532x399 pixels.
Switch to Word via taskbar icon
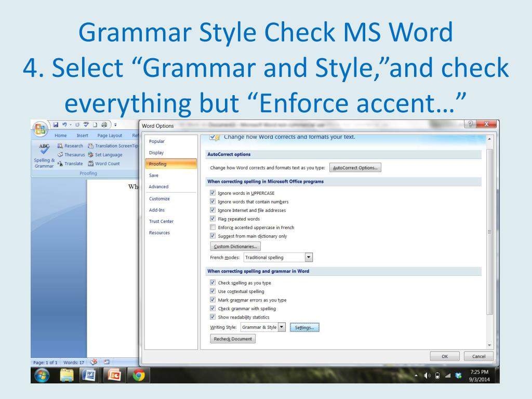coord(89,375)
